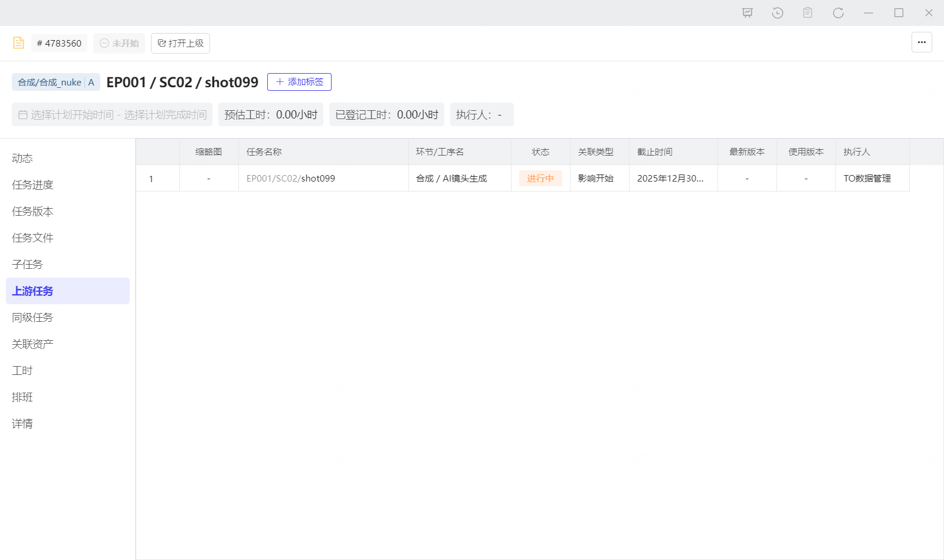The width and height of the screenshot is (944, 560).
Task: Click the 打开上级 button
Action: (181, 43)
